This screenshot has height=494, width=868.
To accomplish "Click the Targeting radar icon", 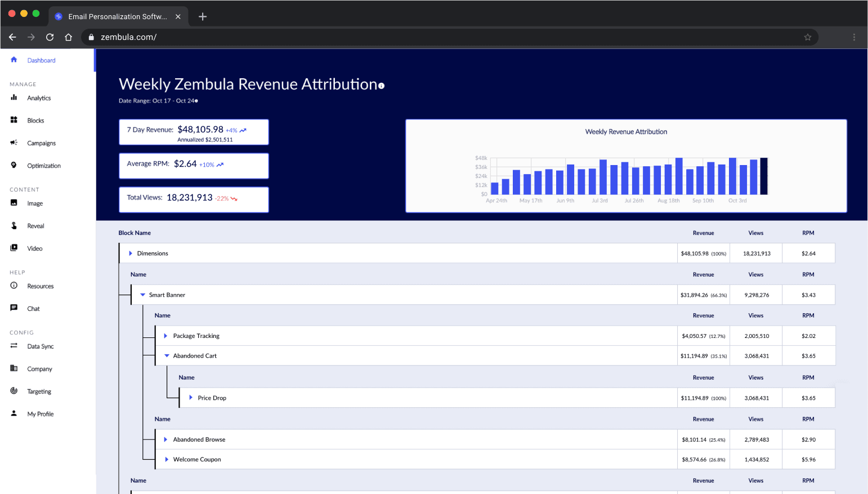I will coord(14,391).
